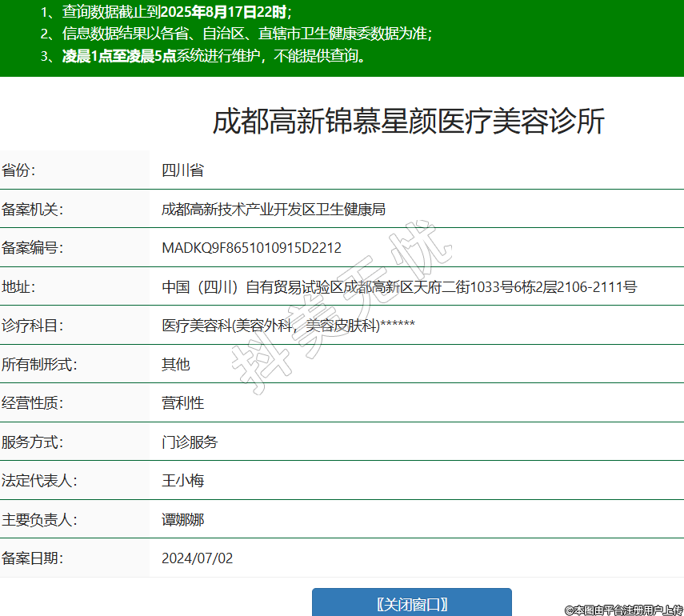Click the 法定代表人 row label
Image resolution: width=684 pixels, height=616 pixels.
tap(38, 481)
